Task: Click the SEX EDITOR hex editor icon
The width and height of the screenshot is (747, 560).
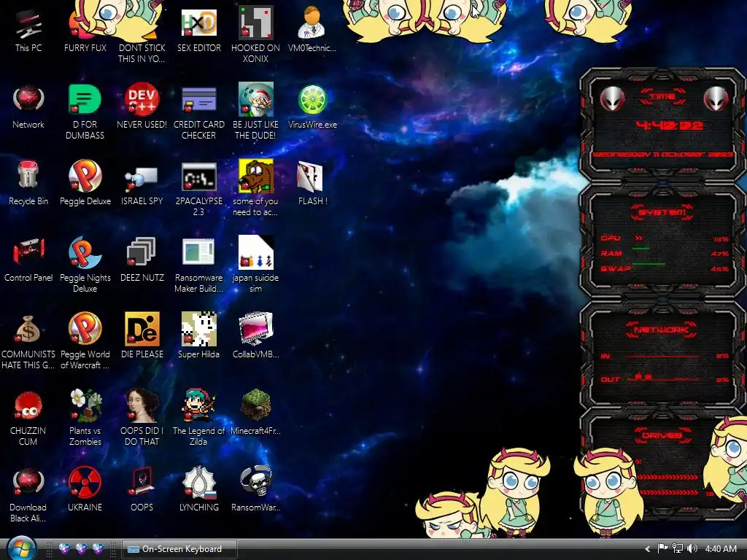Action: 198,24
